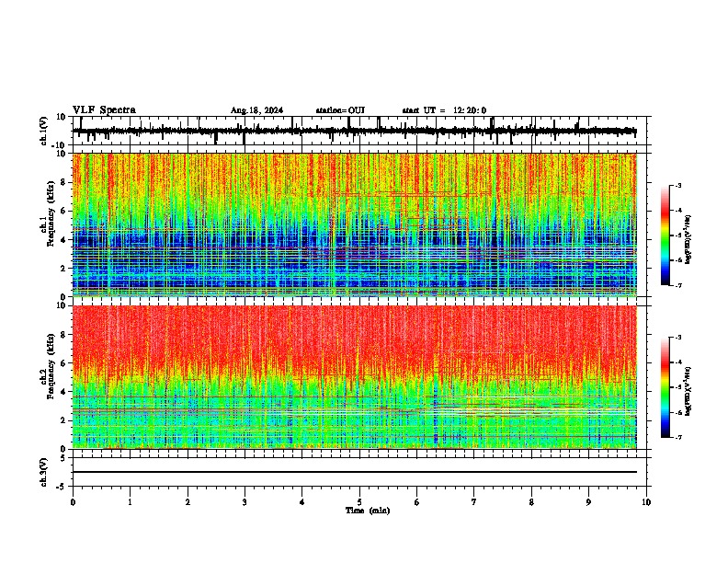This screenshot has width=728, height=563.
Task: Click time axis tick label "4"
Action: tap(302, 502)
